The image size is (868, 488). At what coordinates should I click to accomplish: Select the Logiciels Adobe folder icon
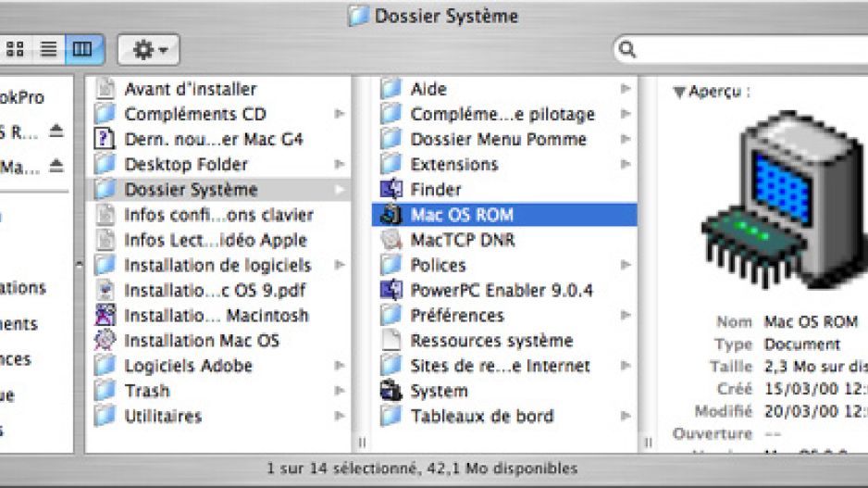coord(105,366)
